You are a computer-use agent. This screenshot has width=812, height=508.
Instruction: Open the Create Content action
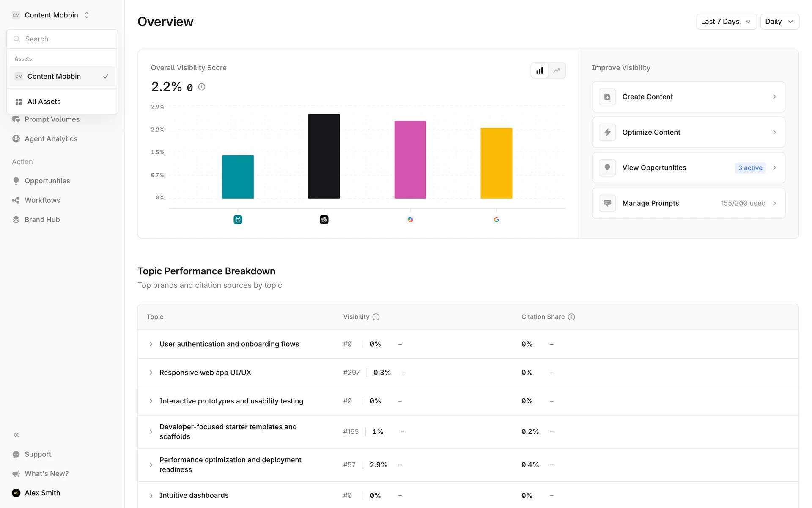coord(688,97)
